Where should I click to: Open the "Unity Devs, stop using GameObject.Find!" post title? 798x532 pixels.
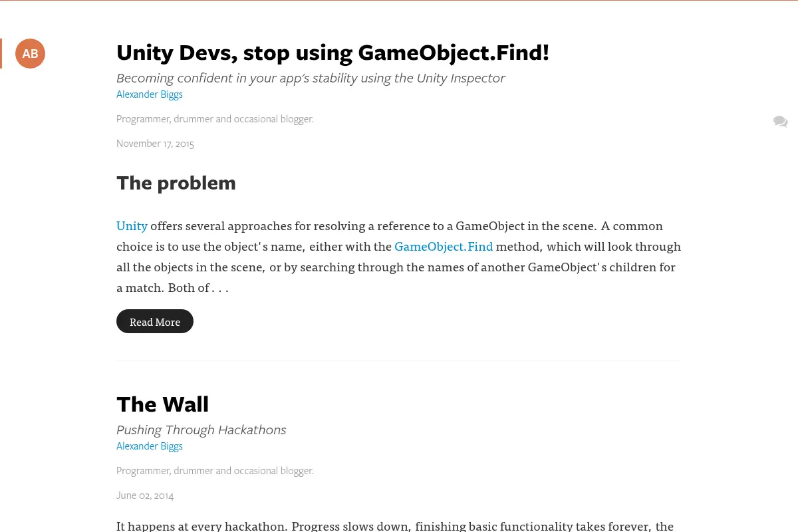(332, 52)
